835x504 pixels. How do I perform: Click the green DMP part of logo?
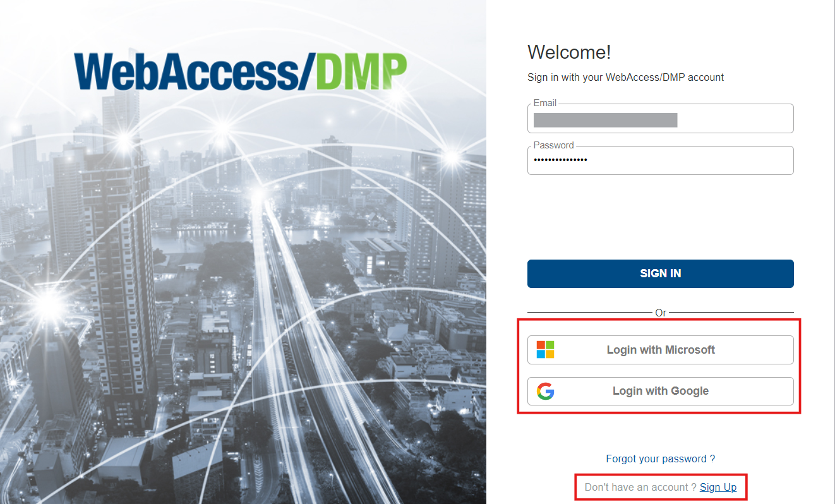point(361,71)
